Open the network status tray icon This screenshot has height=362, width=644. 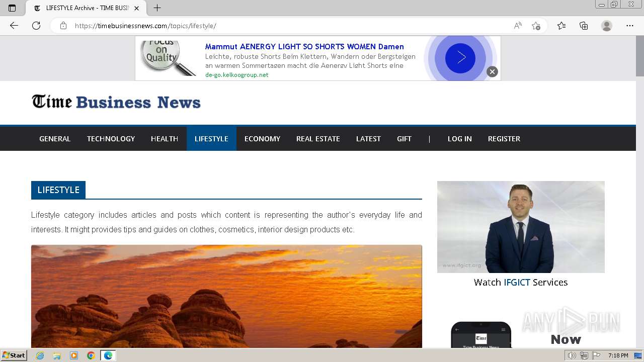pos(584,355)
